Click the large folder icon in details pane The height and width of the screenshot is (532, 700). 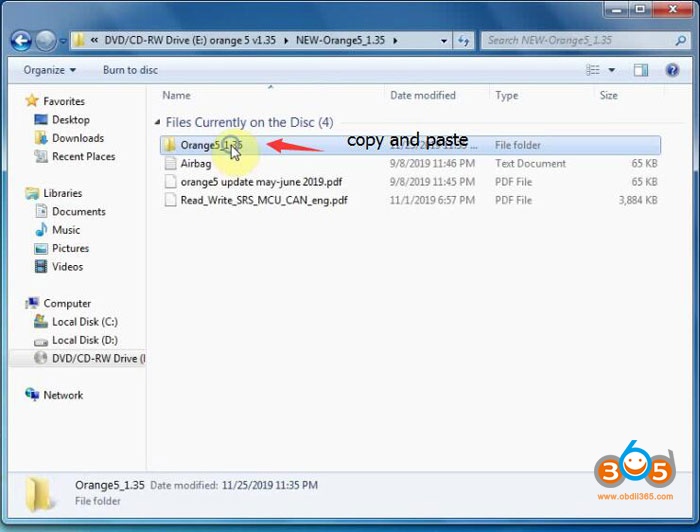click(x=38, y=493)
